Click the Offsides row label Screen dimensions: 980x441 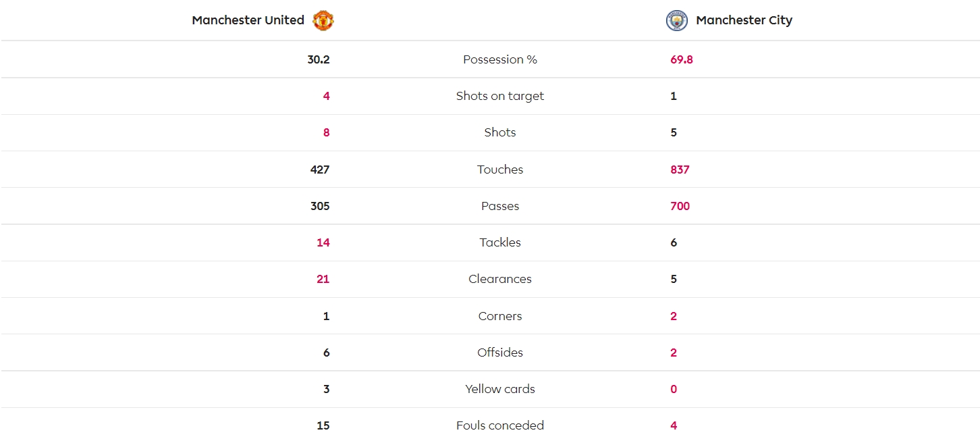point(500,353)
